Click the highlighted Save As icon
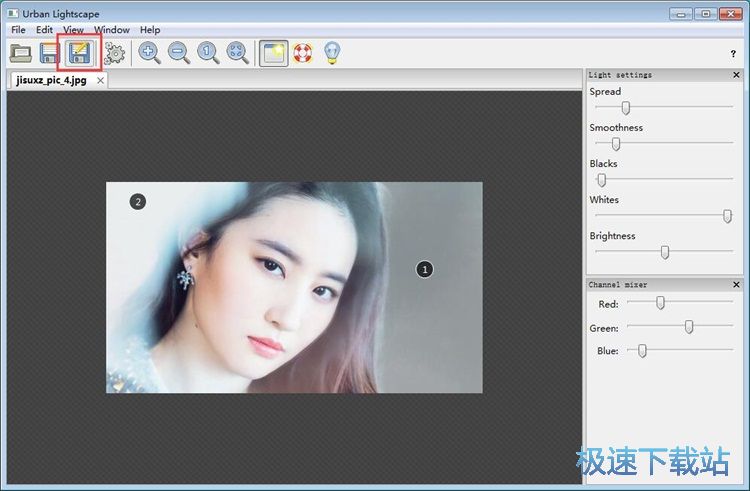 pyautogui.click(x=79, y=53)
